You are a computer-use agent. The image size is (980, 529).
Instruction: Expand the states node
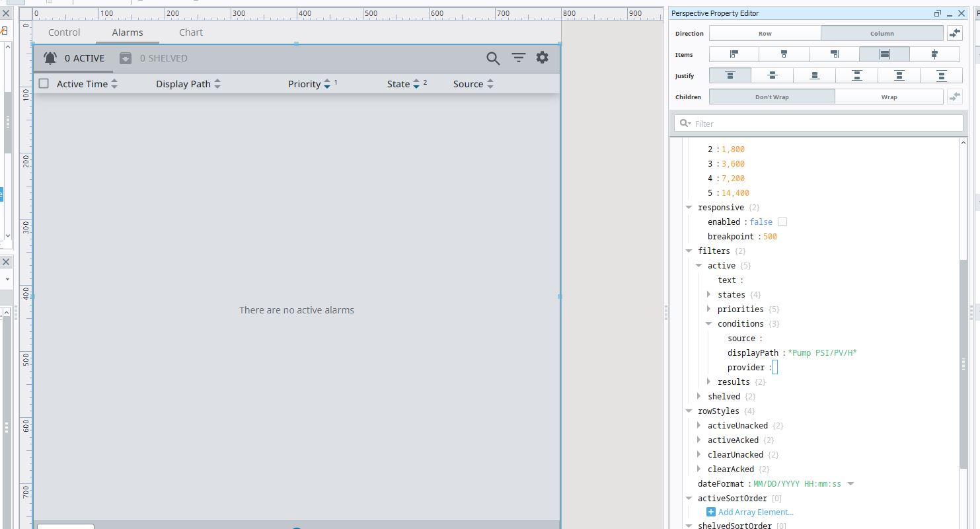708,294
